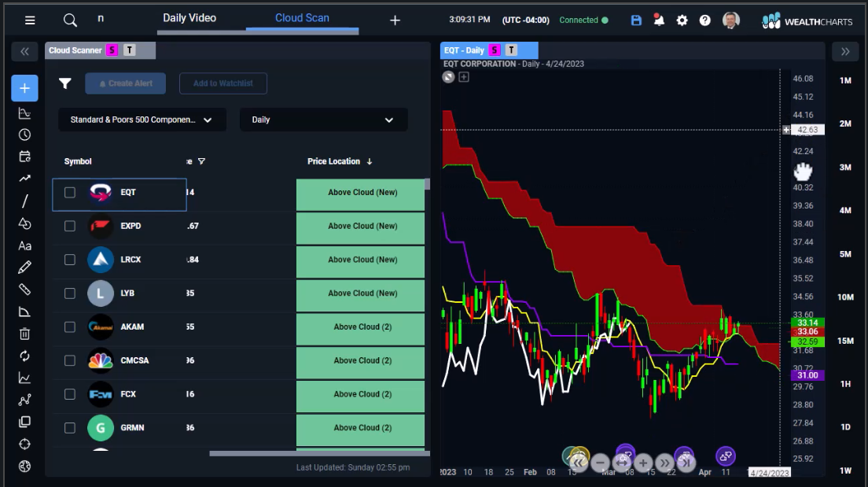Screen dimensions: 868x487
Task: Click the Create Alert button
Action: click(126, 83)
